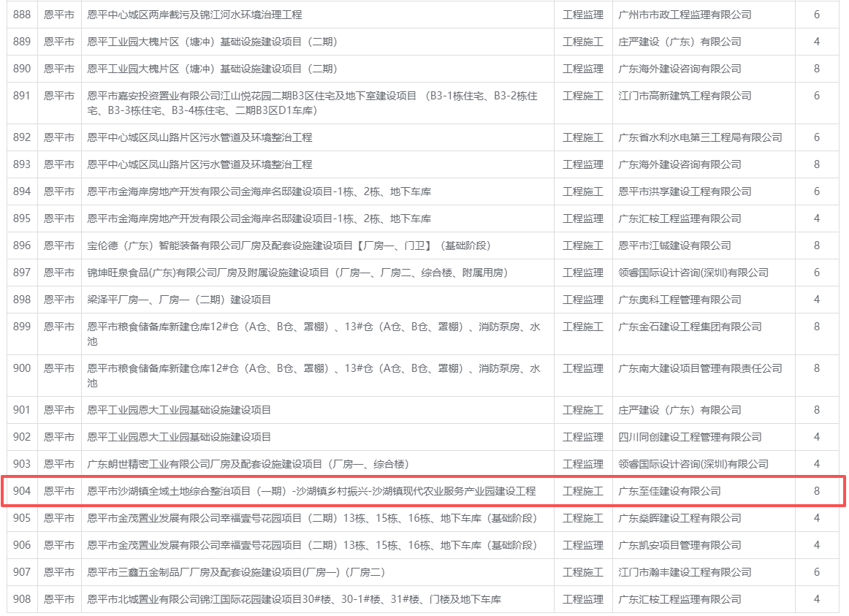Click 梁泽平厂房 project row 898
Viewport: 849px width, 616px height.
coord(179,300)
